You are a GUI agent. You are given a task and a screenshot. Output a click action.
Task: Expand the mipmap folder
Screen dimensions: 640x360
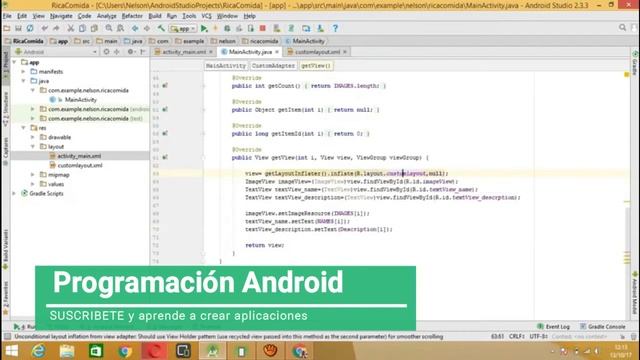(33, 175)
